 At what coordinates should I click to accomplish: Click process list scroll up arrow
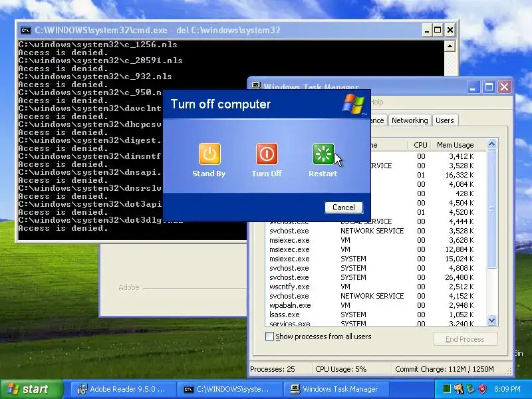[x=491, y=144]
